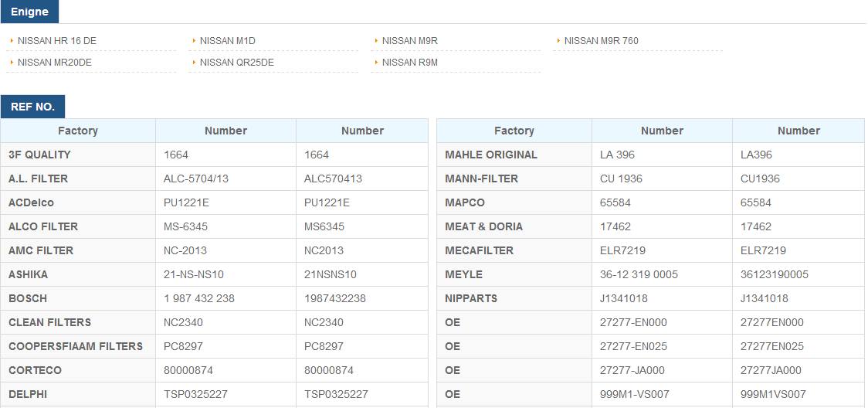Click the COOPERSFIAAM FILTERS factory cell
Image resolution: width=868 pixels, height=408 pixels.
pos(78,346)
